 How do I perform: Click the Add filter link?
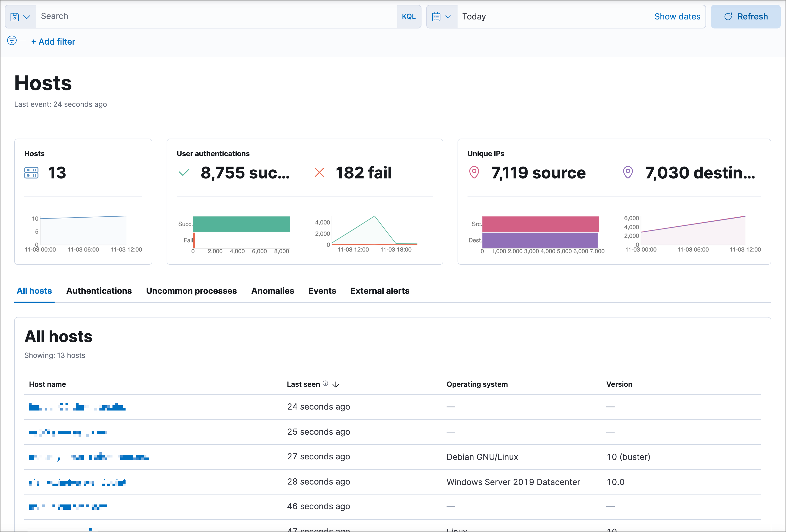click(x=53, y=41)
